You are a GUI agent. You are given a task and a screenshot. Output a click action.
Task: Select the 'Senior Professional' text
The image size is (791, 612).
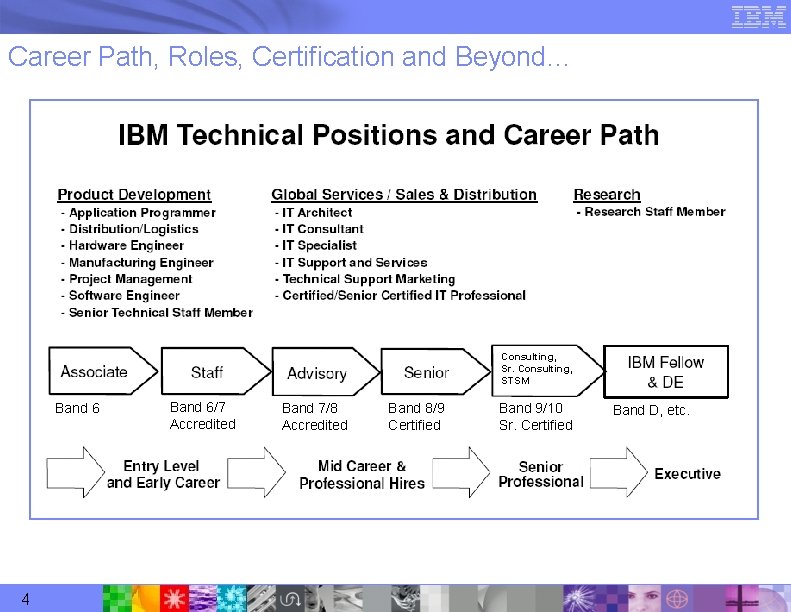(x=541, y=474)
